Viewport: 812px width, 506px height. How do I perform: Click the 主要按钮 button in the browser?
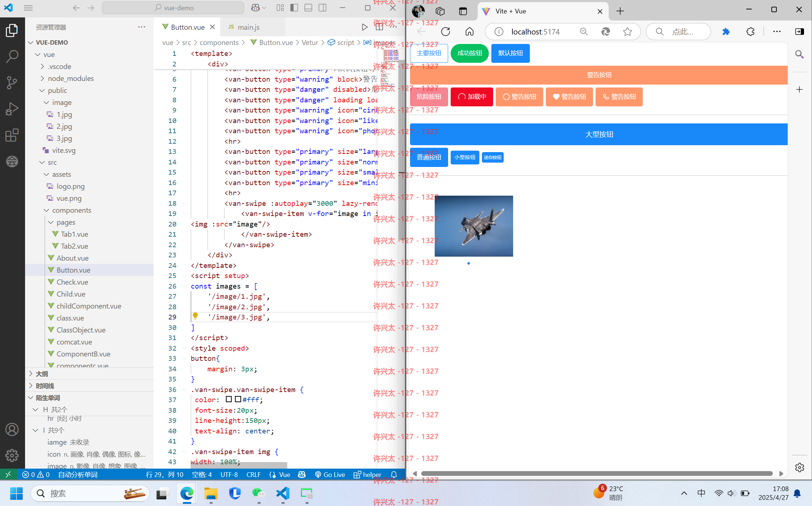pyautogui.click(x=429, y=53)
